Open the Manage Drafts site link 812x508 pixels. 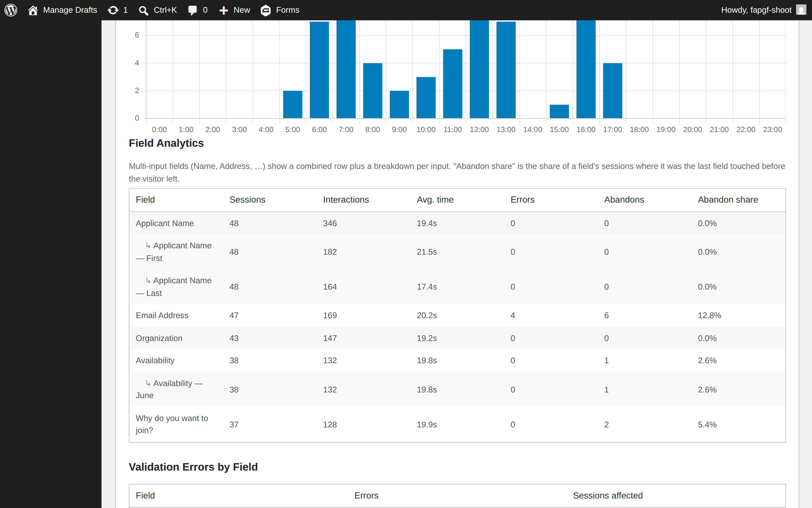point(62,10)
